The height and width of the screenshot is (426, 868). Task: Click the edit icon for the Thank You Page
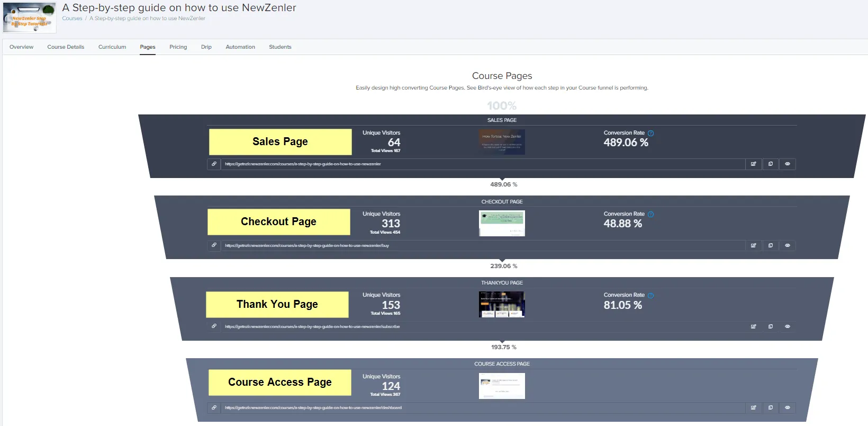[753, 326]
